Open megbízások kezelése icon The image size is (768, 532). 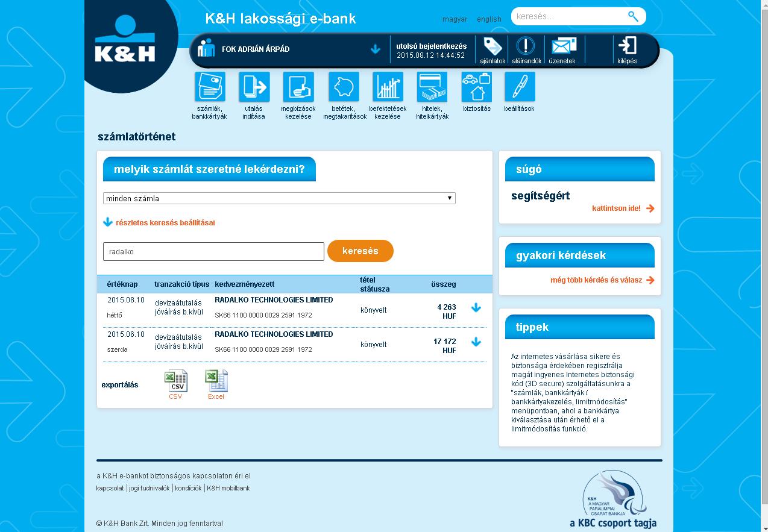pyautogui.click(x=298, y=87)
